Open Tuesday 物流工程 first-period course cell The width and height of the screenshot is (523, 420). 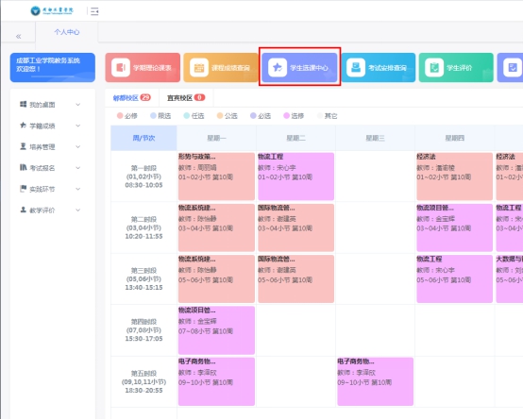click(x=295, y=176)
